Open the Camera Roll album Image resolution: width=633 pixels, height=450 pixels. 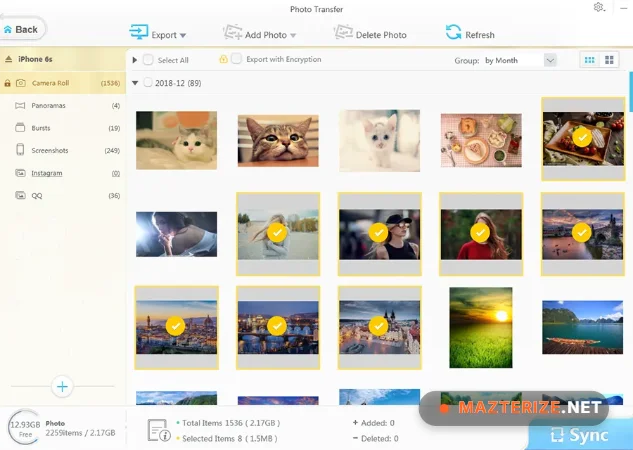(x=63, y=83)
